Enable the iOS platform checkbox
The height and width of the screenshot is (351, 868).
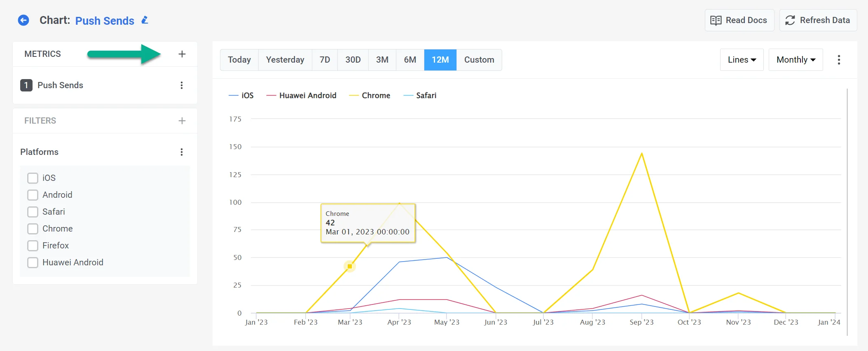(x=33, y=178)
